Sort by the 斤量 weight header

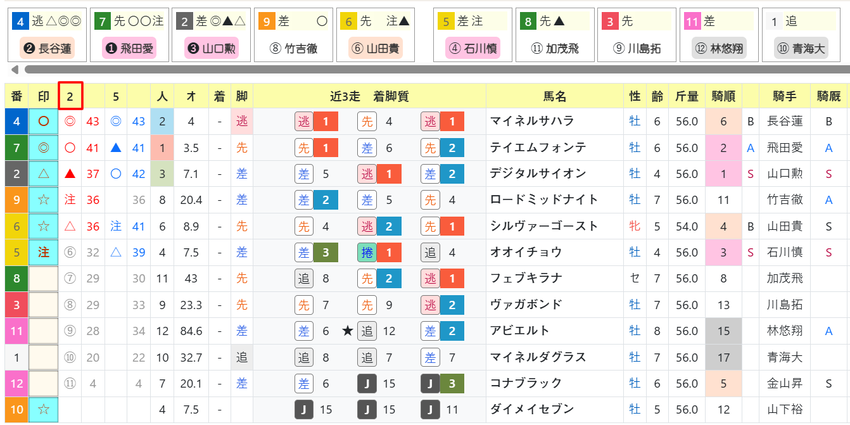tap(686, 96)
